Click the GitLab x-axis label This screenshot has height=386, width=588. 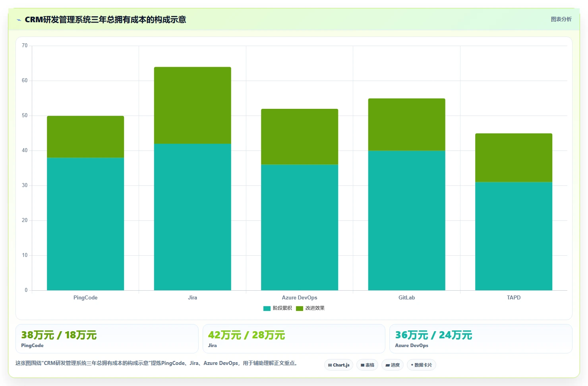click(407, 297)
